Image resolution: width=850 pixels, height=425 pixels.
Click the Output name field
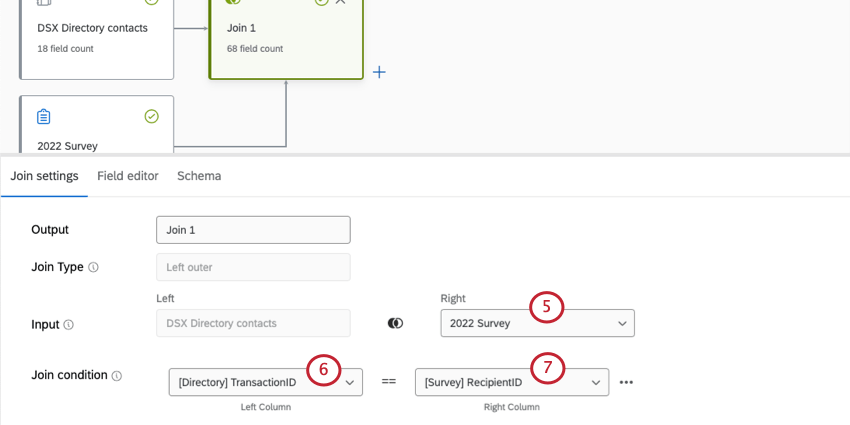point(253,230)
